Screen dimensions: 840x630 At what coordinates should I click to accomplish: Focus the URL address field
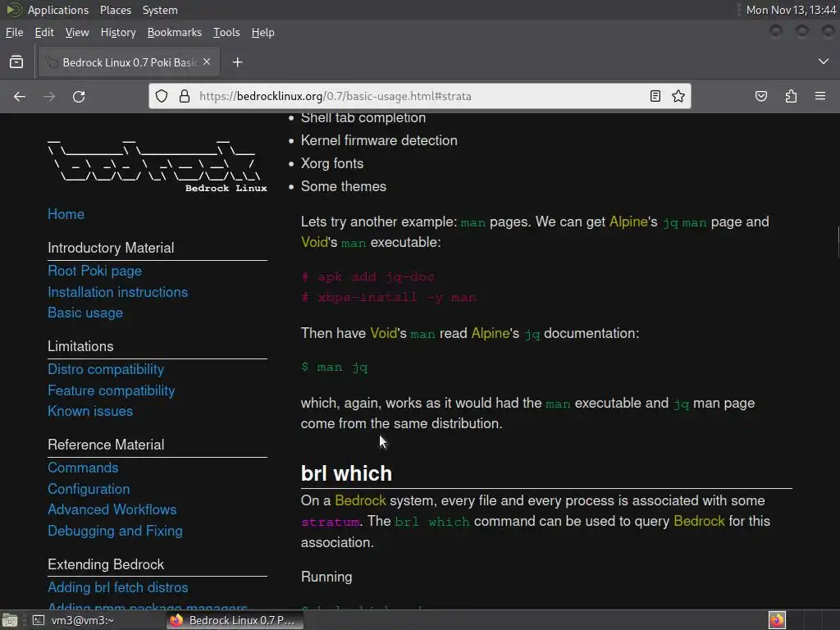420,96
